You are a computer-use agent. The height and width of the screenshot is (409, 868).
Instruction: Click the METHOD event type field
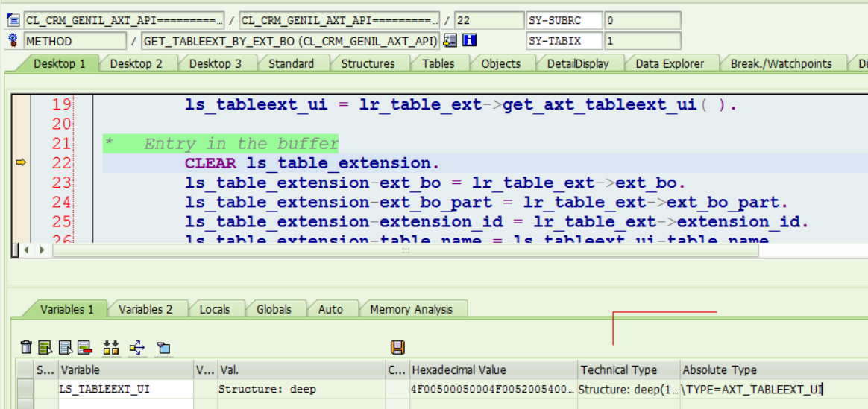click(x=75, y=41)
